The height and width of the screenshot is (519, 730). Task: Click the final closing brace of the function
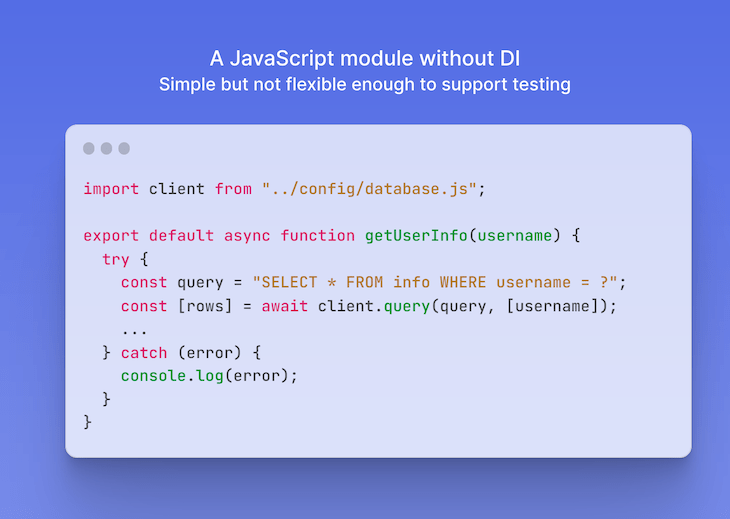(x=88, y=422)
